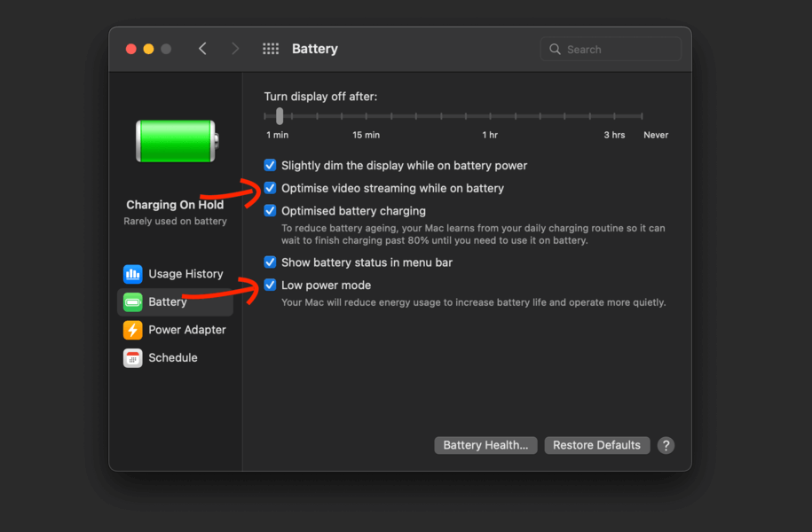Click the 'Charging On Hold' status text

pos(175,205)
